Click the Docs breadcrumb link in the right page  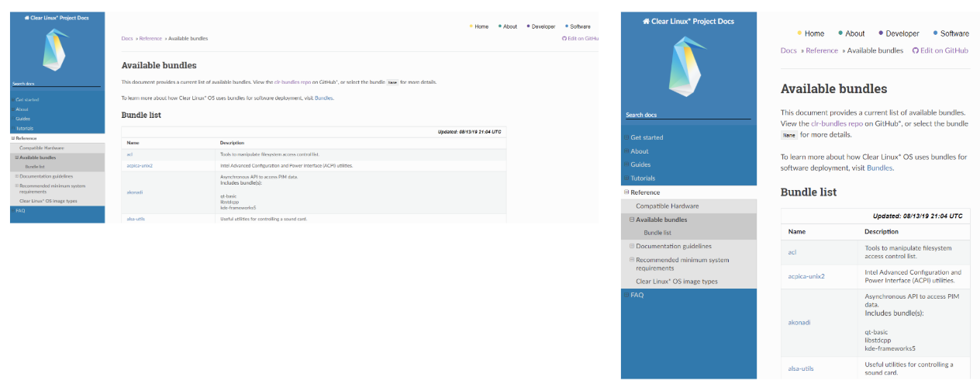pos(788,50)
